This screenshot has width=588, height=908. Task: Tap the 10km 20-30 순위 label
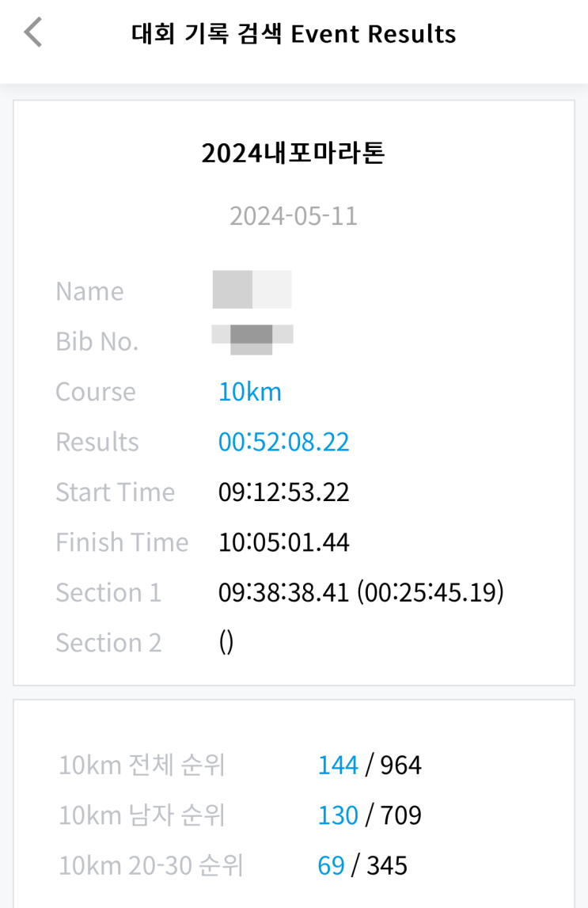click(x=151, y=865)
